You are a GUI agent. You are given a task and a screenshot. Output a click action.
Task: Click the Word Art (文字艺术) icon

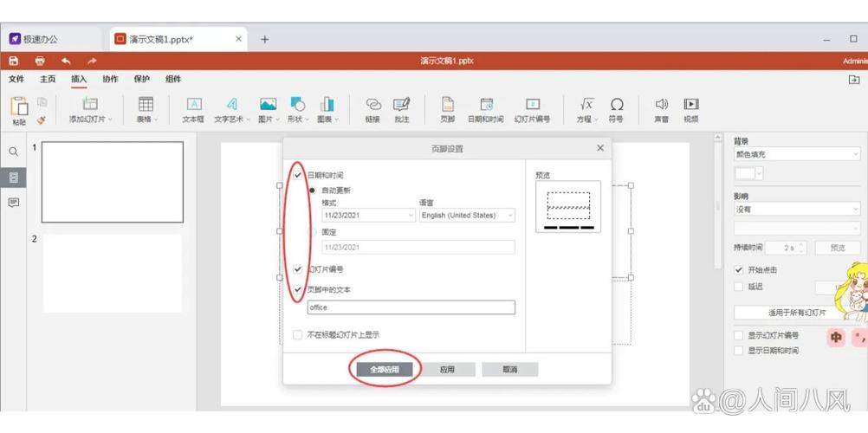(x=231, y=104)
